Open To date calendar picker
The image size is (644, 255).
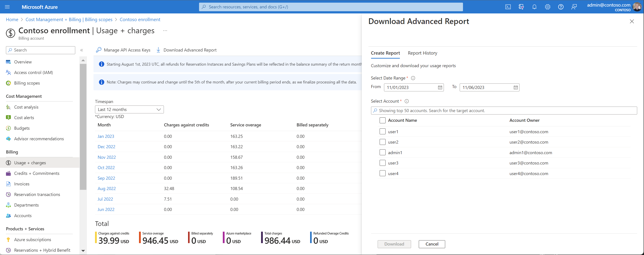click(516, 87)
